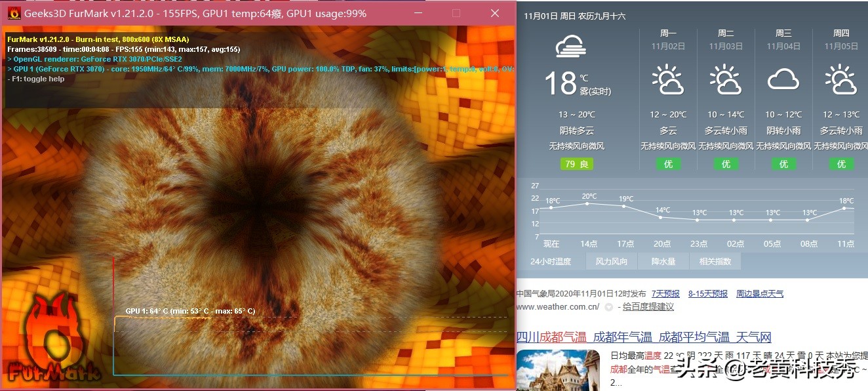868x391 pixels.
Task: Open the 降水量 tab
Action: pyautogui.click(x=663, y=260)
